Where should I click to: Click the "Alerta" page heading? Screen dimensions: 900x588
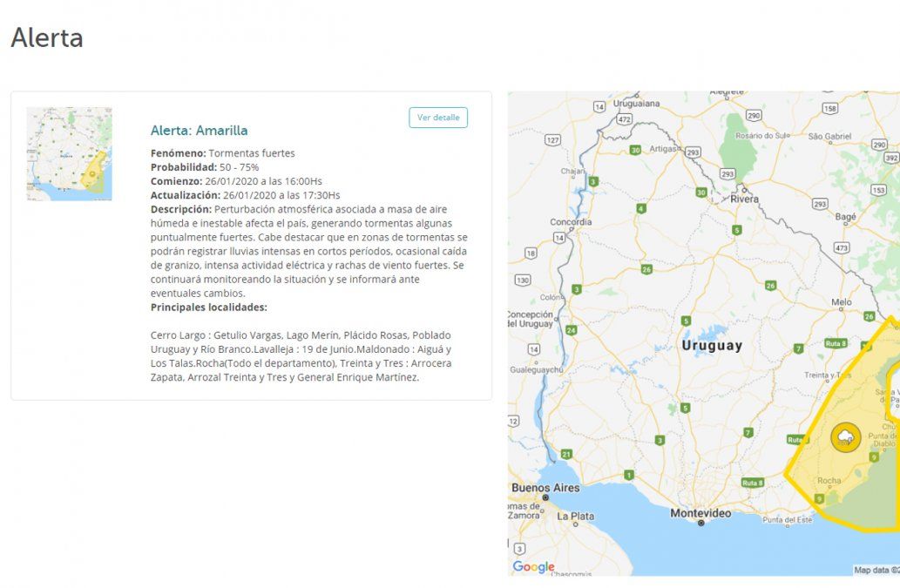click(x=47, y=38)
